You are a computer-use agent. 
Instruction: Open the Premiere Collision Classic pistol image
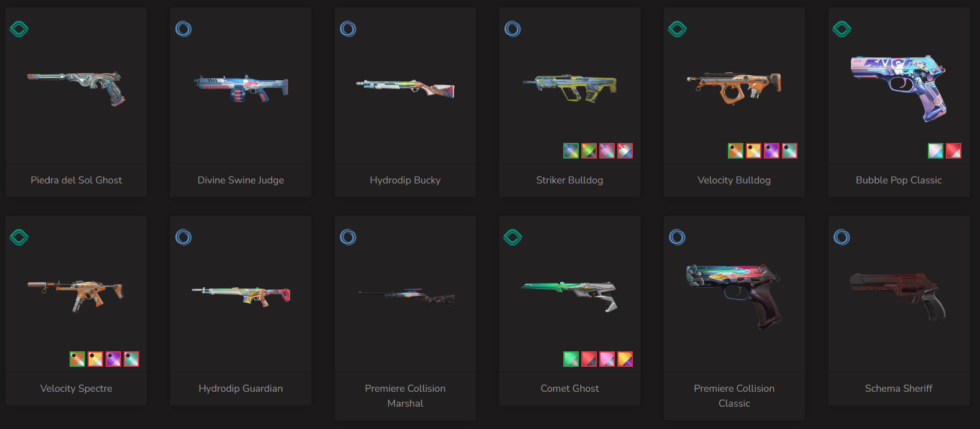pyautogui.click(x=734, y=296)
